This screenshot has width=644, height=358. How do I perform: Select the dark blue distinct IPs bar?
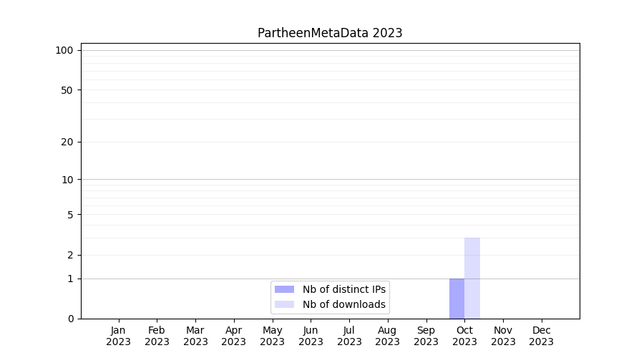tap(457, 299)
